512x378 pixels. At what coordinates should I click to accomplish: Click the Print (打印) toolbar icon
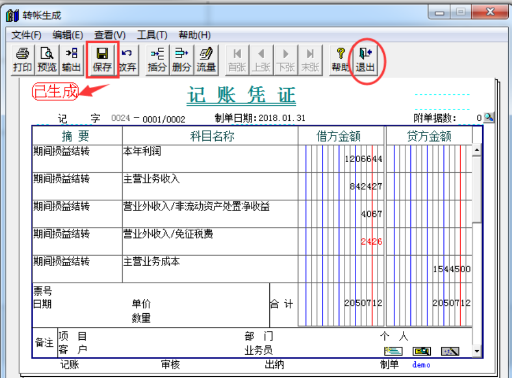point(22,60)
